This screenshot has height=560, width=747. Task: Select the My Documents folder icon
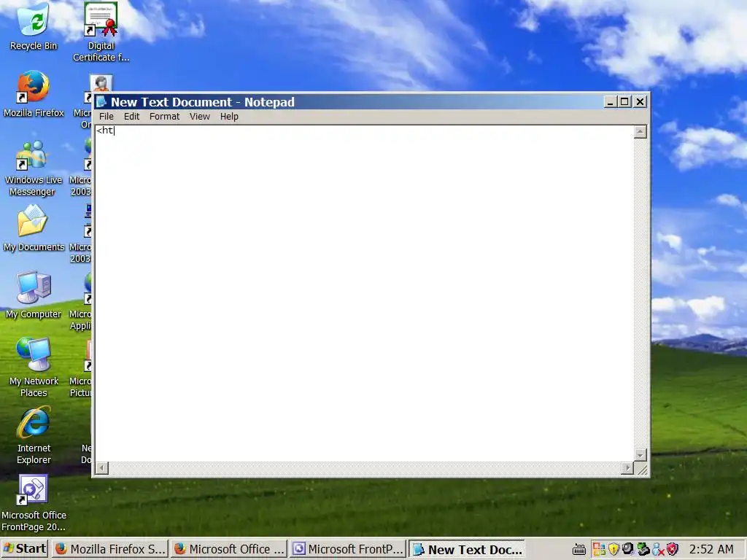pyautogui.click(x=34, y=228)
